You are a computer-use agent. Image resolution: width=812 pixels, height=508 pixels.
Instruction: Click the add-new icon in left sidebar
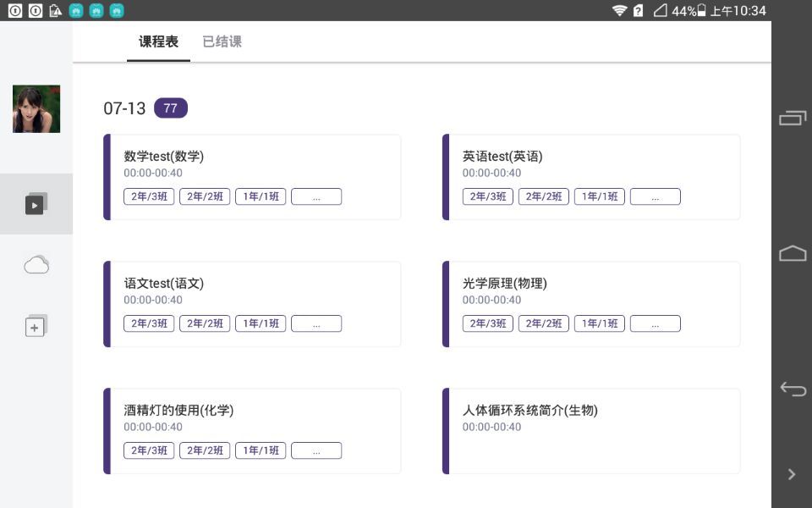36,325
